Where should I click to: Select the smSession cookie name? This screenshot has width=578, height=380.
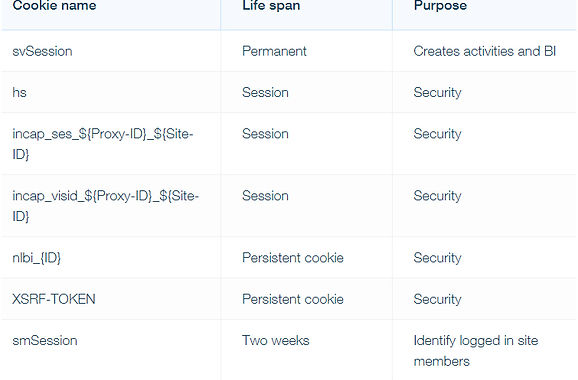pyautogui.click(x=45, y=340)
